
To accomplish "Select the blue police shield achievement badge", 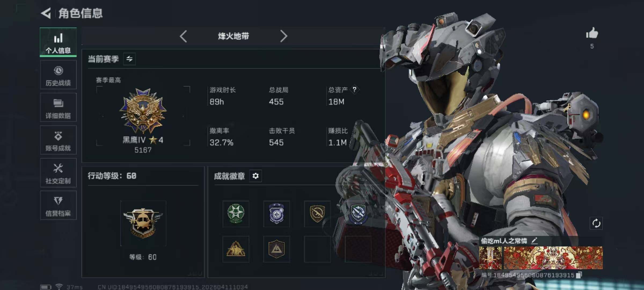I will point(276,214).
